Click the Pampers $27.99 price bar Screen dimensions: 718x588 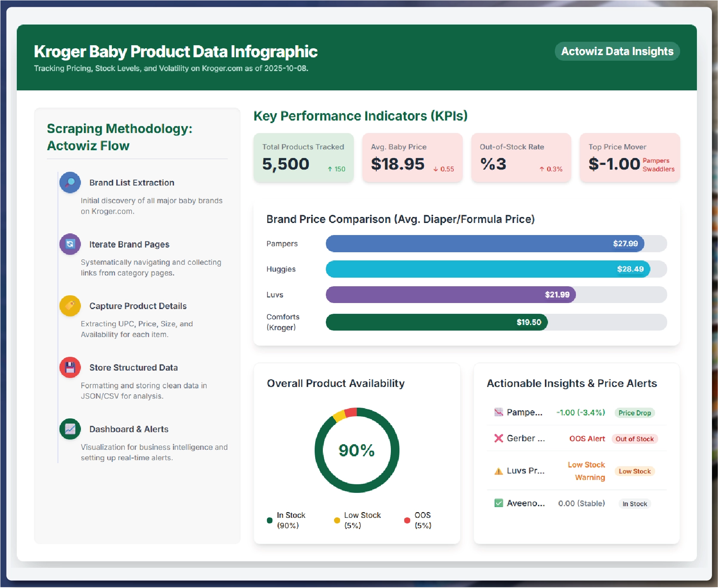[x=485, y=244]
